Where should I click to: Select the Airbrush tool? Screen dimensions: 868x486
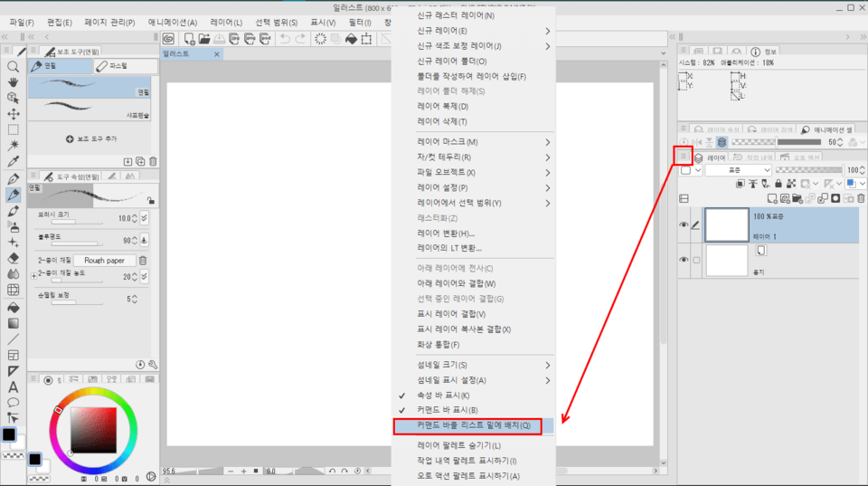click(14, 226)
